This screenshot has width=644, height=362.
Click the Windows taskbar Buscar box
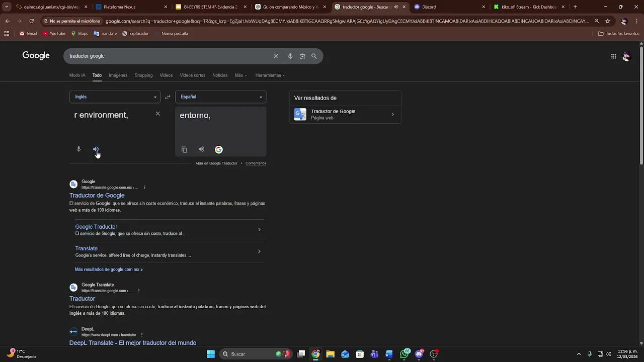tap(257, 354)
